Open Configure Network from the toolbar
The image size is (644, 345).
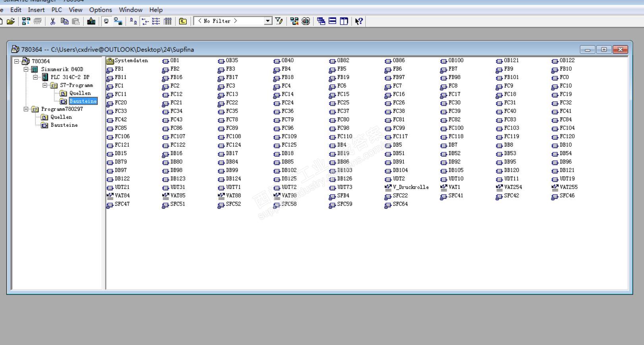[294, 21]
